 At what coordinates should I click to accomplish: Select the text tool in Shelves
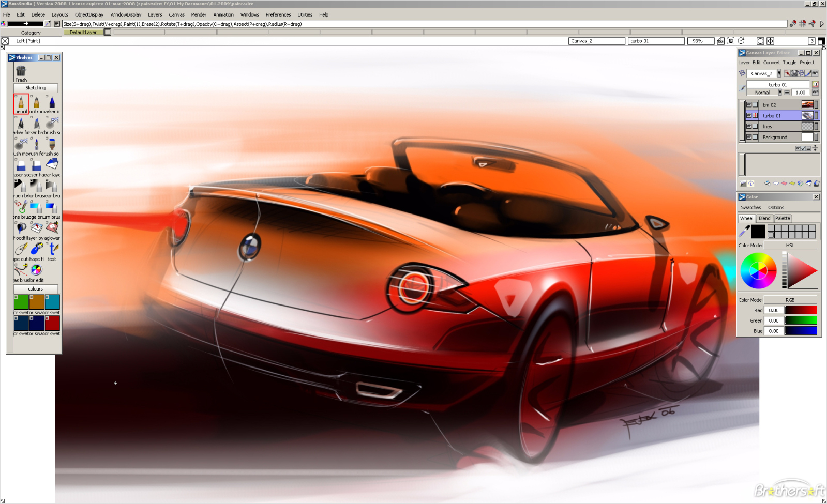click(x=52, y=251)
